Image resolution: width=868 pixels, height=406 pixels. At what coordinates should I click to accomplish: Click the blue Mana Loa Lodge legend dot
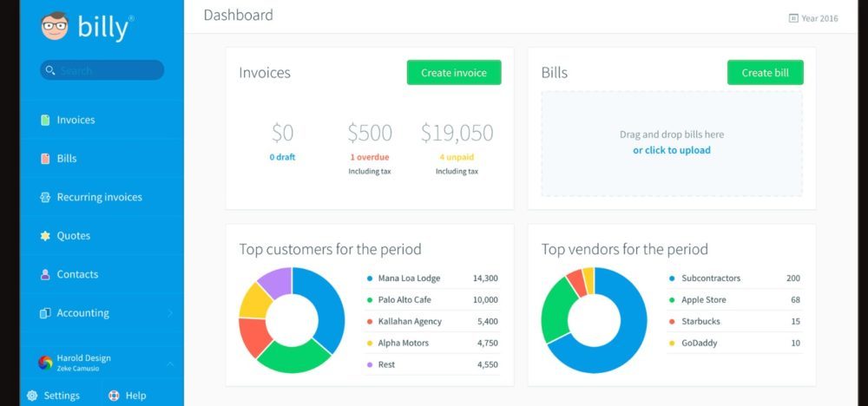370,278
